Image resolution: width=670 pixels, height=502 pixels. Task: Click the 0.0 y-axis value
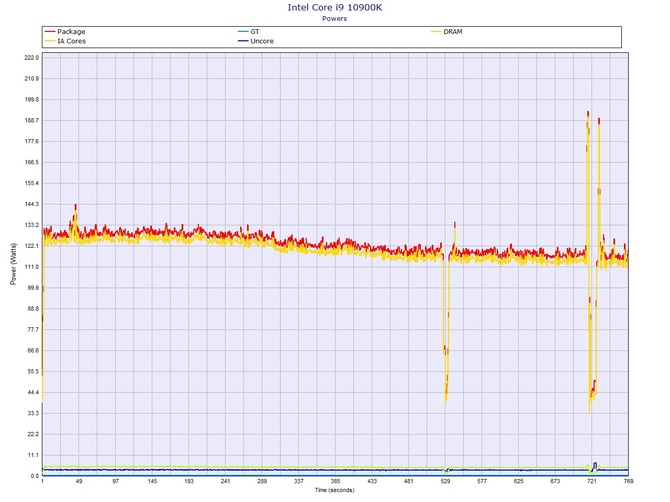pos(35,476)
